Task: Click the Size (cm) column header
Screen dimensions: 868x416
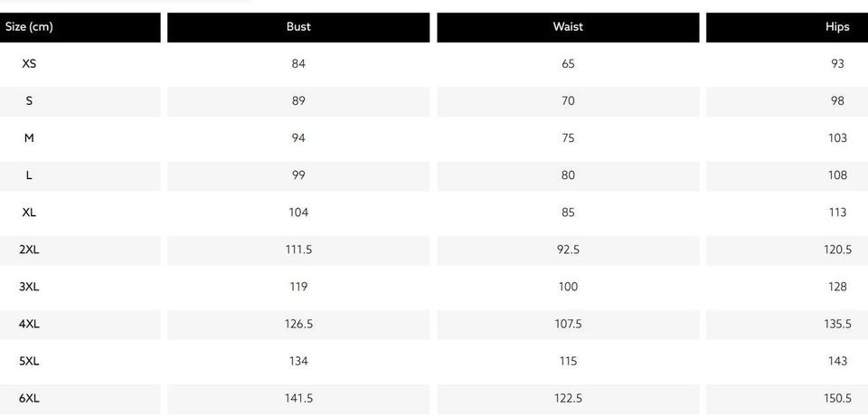Action: pyautogui.click(x=29, y=27)
